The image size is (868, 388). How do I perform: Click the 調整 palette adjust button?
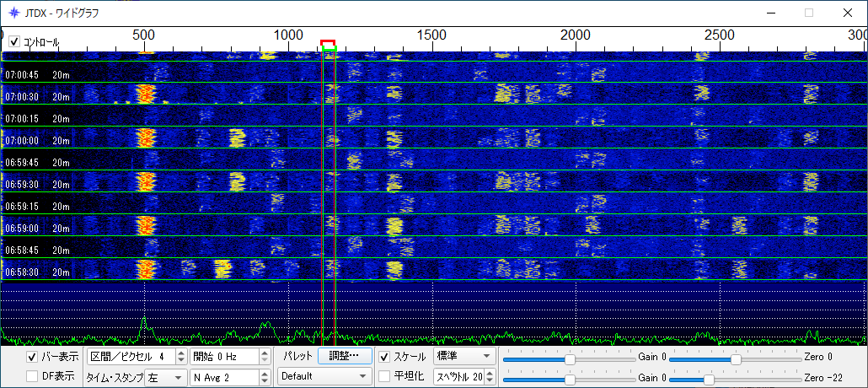tap(345, 357)
